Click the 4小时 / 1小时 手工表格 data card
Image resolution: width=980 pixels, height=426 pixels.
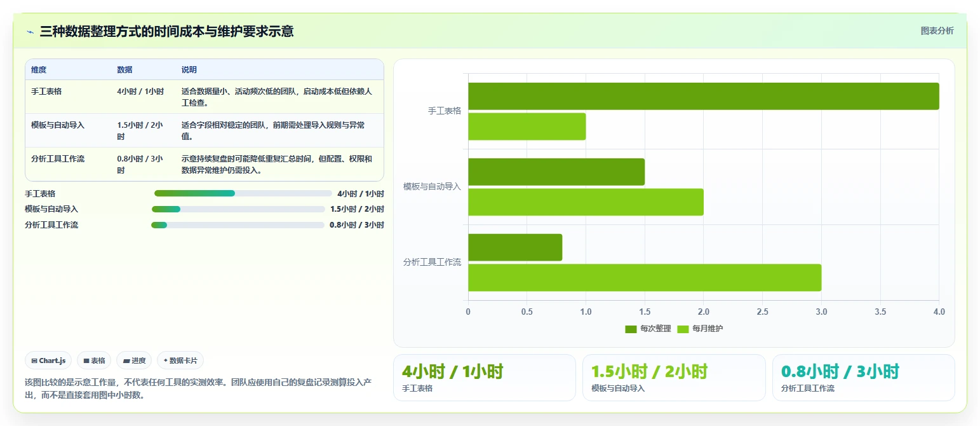pyautogui.click(x=485, y=378)
